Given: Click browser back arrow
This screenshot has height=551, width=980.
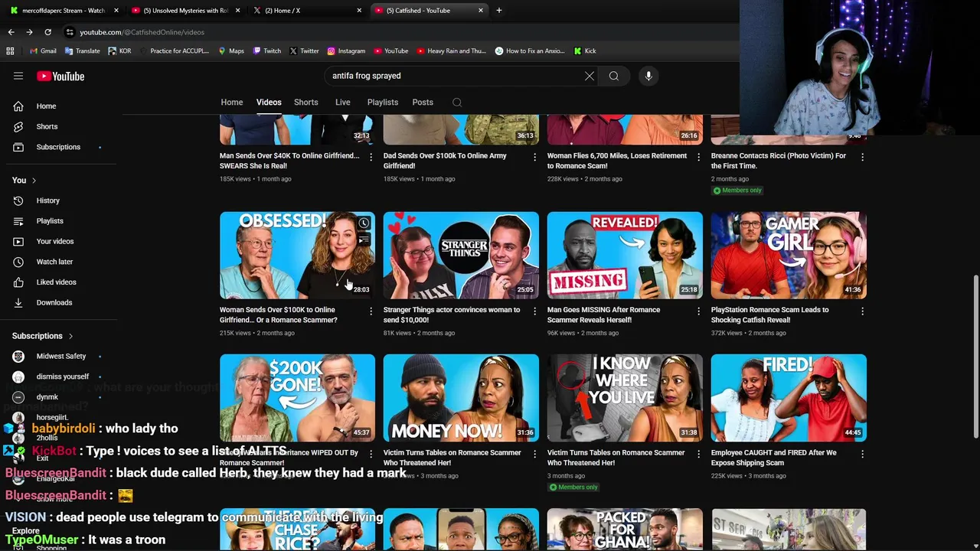Looking at the screenshot, I should [x=11, y=32].
